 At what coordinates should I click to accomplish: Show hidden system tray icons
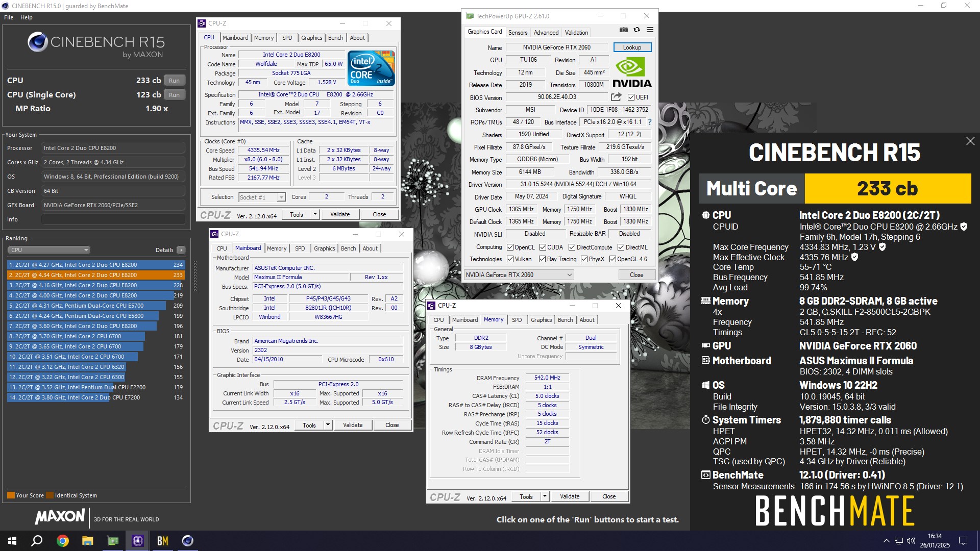pyautogui.click(x=887, y=541)
